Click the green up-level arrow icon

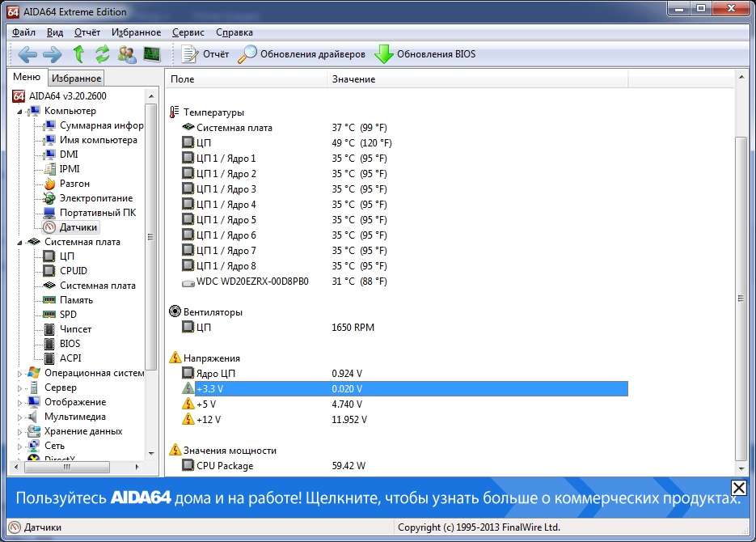78,54
